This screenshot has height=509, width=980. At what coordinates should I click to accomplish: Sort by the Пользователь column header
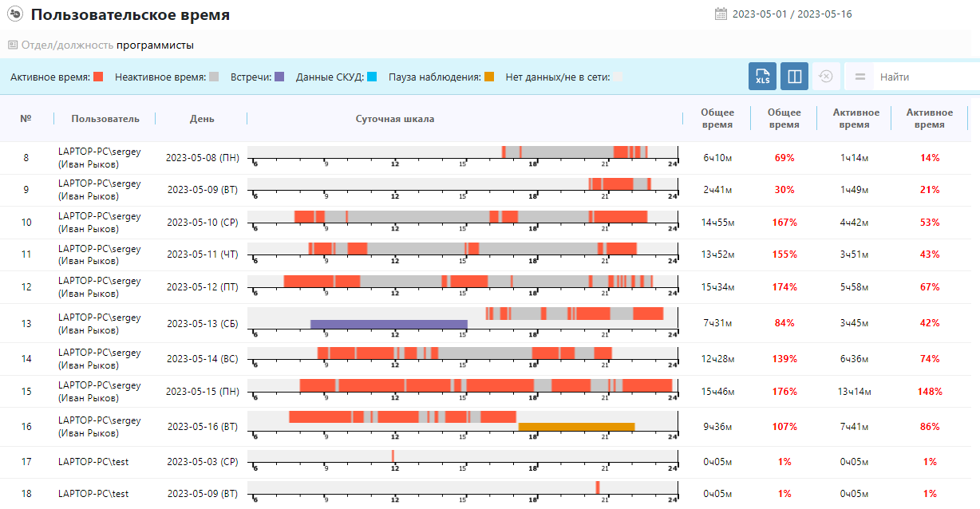pyautogui.click(x=105, y=119)
